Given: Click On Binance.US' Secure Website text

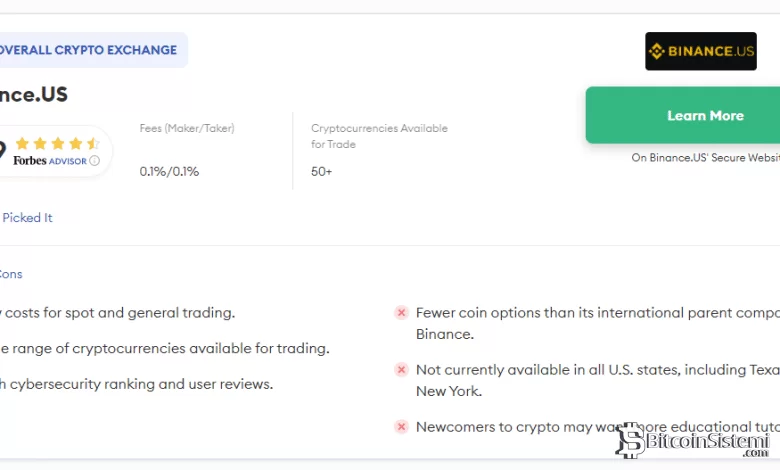Looking at the screenshot, I should pyautogui.click(x=705, y=158).
